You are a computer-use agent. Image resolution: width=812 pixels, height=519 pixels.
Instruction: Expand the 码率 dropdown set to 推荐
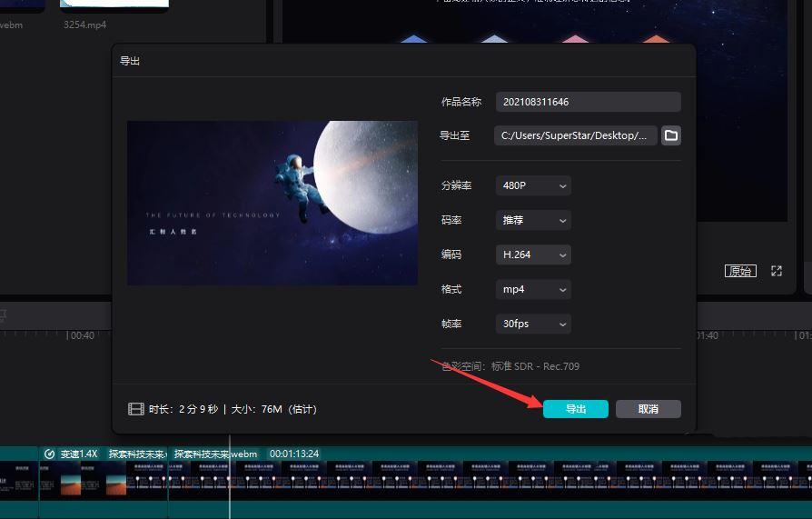533,220
